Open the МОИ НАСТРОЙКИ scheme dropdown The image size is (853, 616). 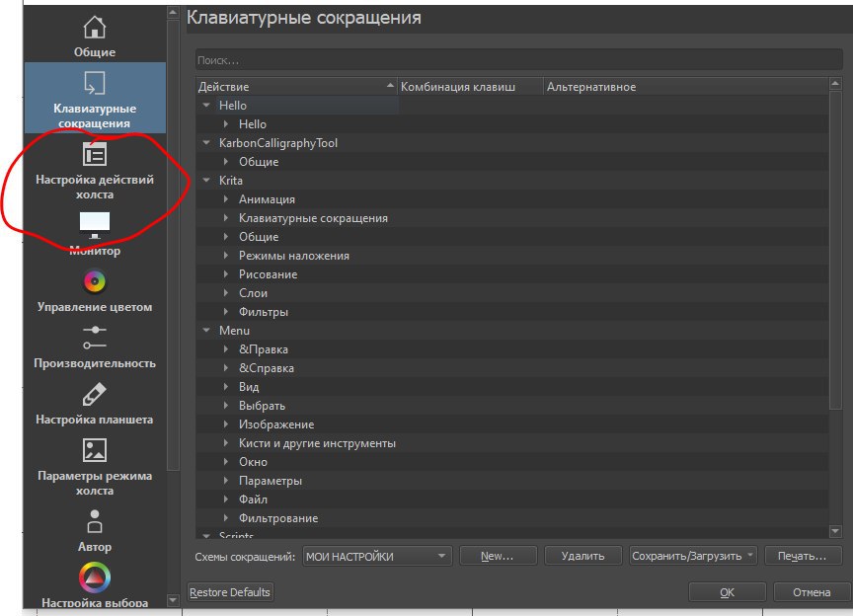pos(377,556)
